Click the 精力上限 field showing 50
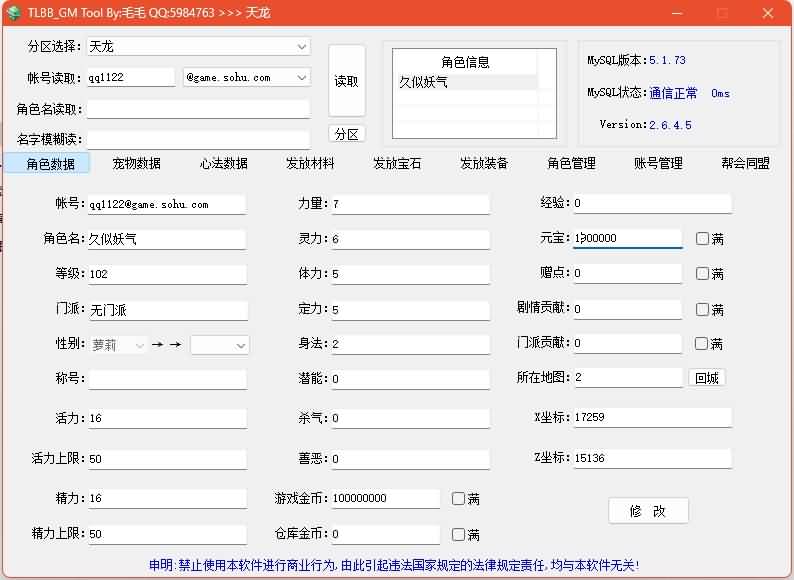The width and height of the screenshot is (794, 580). click(x=168, y=534)
